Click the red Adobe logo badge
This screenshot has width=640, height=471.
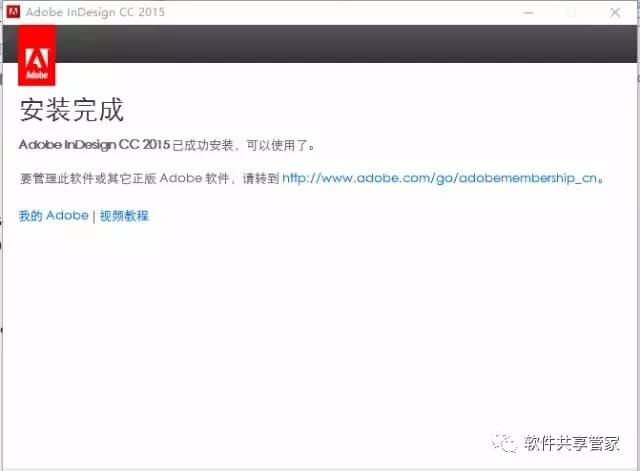37,56
